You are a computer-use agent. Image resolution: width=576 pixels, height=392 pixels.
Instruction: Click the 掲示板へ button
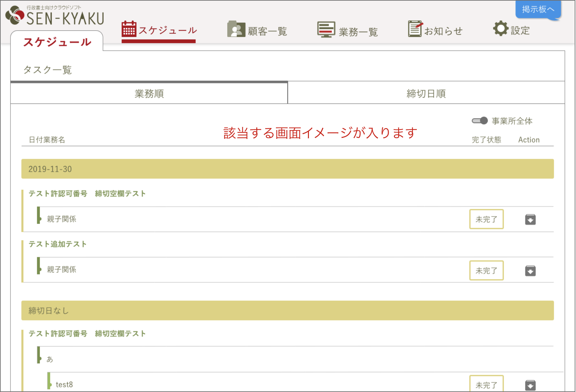538,10
